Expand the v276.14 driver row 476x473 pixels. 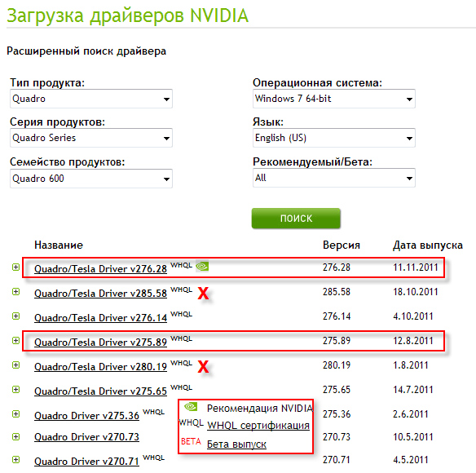[x=15, y=316]
